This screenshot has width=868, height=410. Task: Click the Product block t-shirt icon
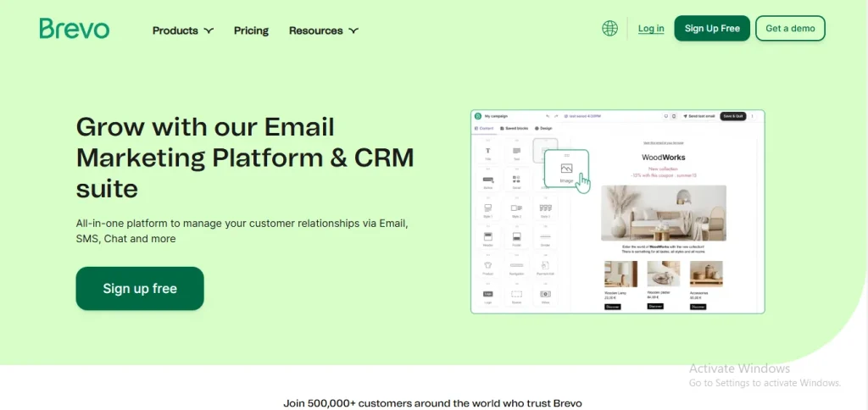487,266
